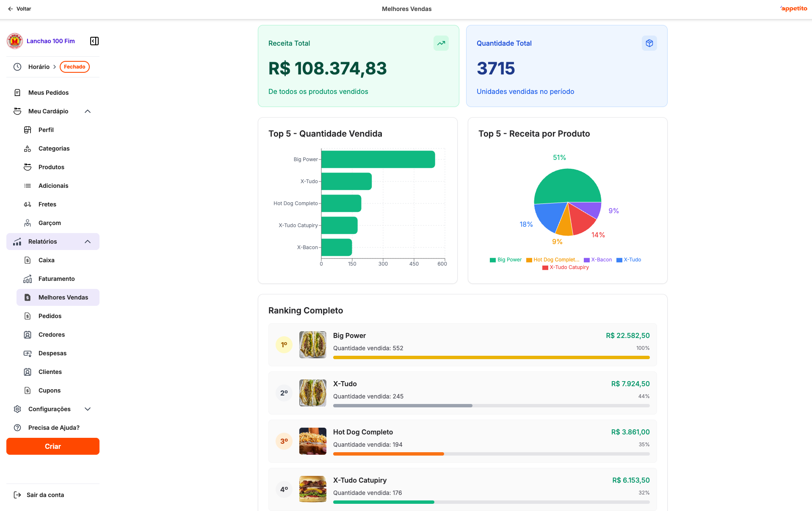The width and height of the screenshot is (812, 511).
Task: Click the Categorias shapes icon
Action: [28, 148]
